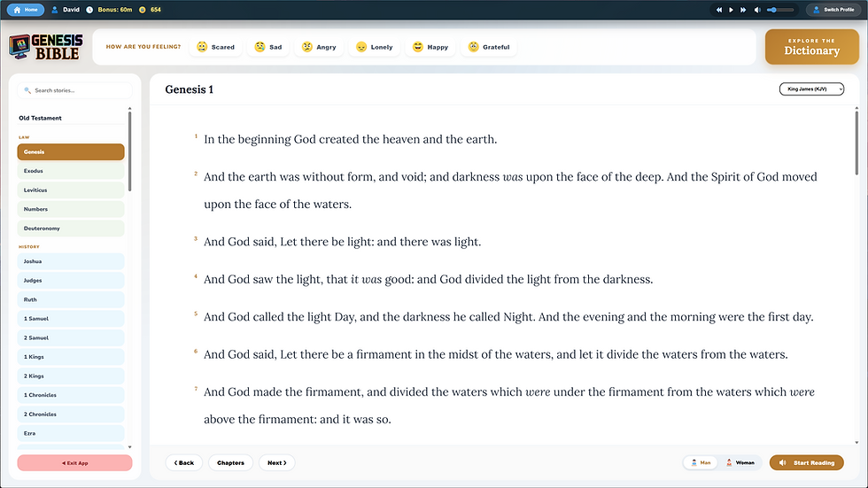Select Genesis in book list

71,151
